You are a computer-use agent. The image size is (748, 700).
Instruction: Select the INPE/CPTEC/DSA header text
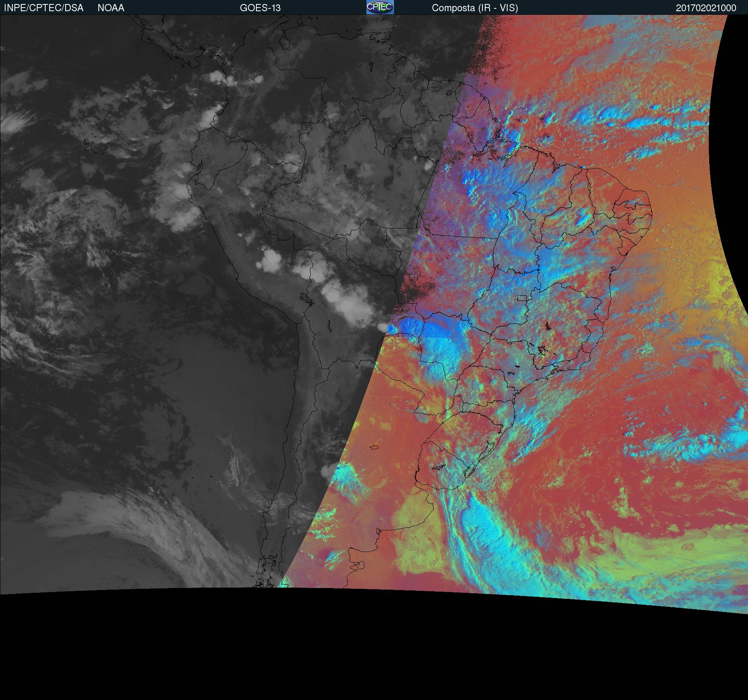point(44,8)
